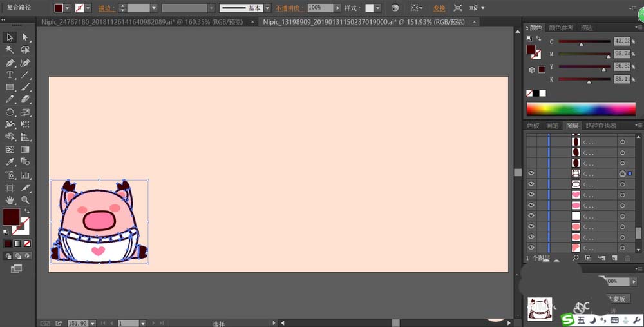The height and width of the screenshot is (327, 644).
Task: Switch to the 色板 swatches tab
Action: coord(533,126)
